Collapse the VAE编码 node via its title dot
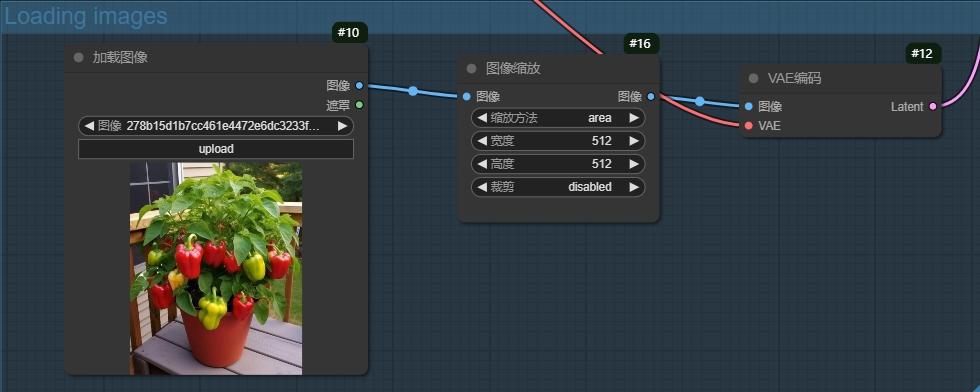 [753, 78]
